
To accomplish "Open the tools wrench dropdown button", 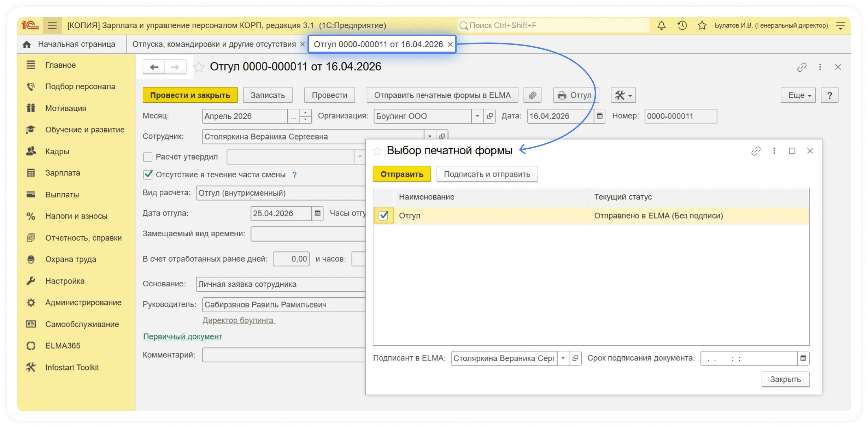I will pos(623,95).
